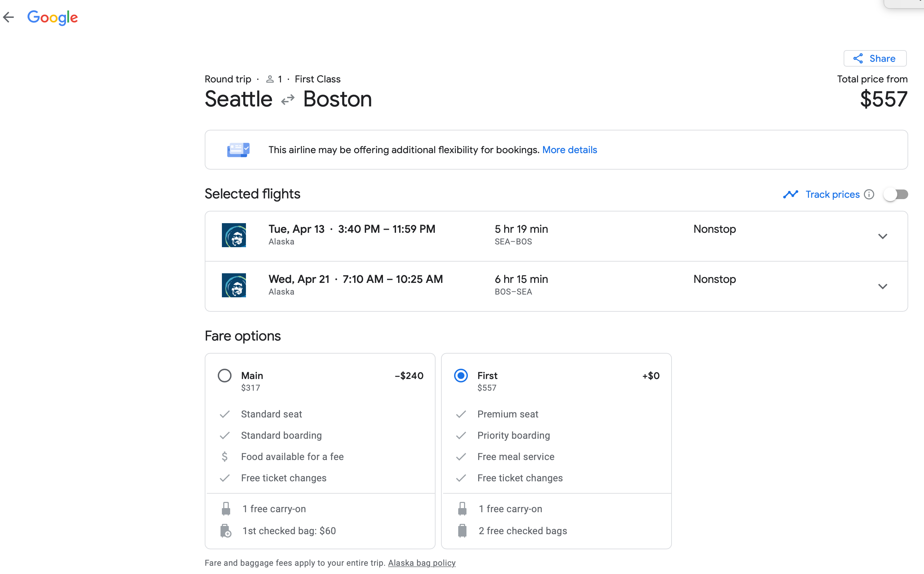
Task: Click the Main fare carry-on bag icon
Action: point(226,509)
